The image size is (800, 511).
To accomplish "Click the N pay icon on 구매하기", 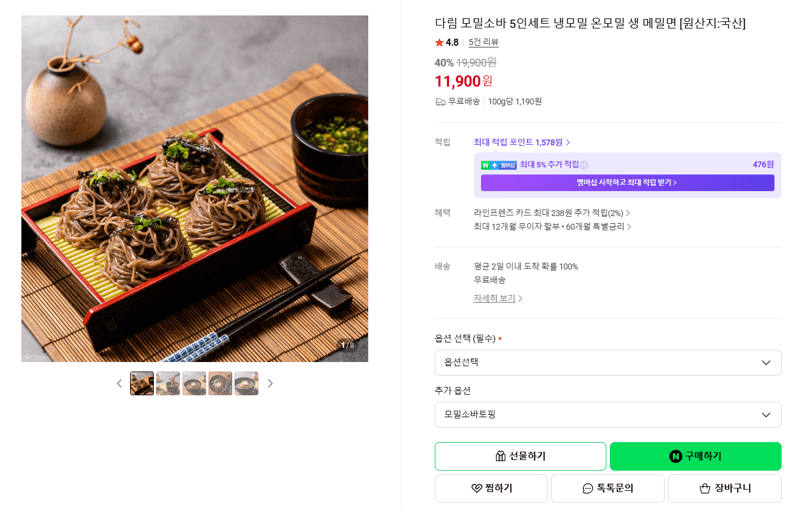I will coord(676,456).
